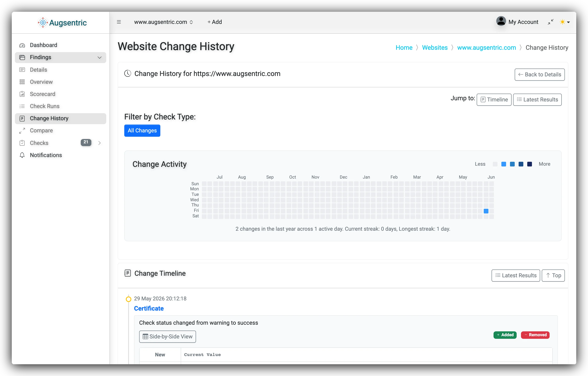Click the Notifications bell icon
The image size is (588, 376).
(22, 155)
